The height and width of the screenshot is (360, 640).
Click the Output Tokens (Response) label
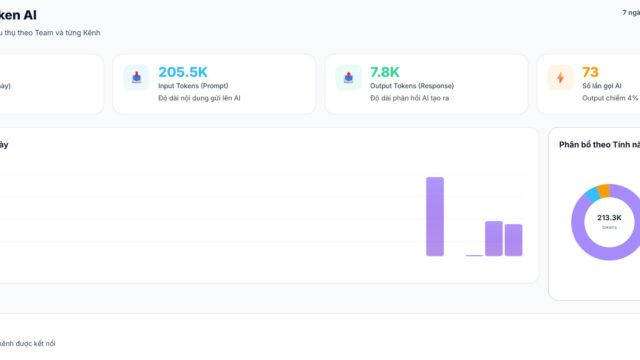point(412,86)
